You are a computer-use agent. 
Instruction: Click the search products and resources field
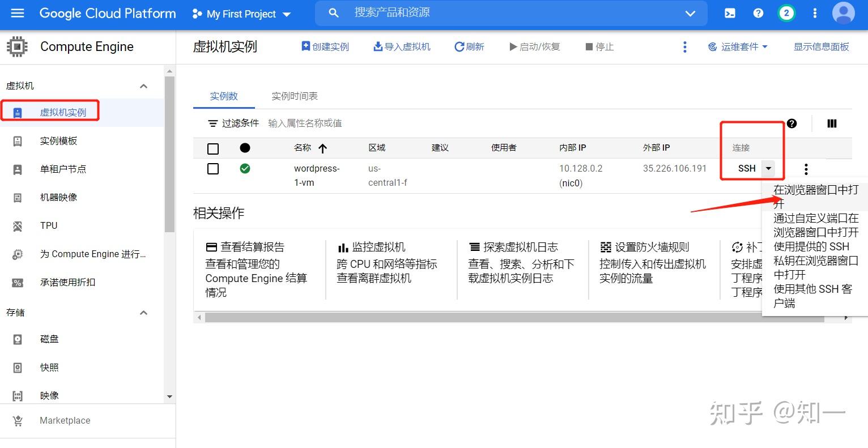point(511,12)
